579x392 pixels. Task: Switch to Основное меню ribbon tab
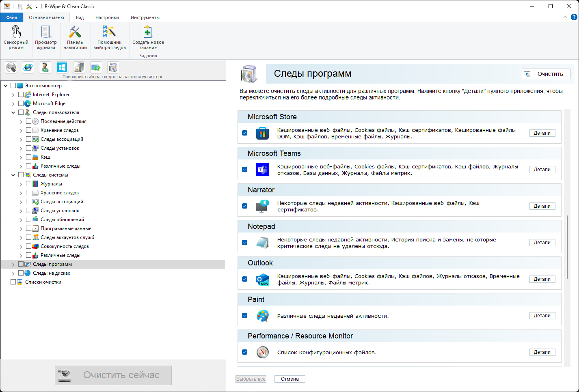(46, 17)
